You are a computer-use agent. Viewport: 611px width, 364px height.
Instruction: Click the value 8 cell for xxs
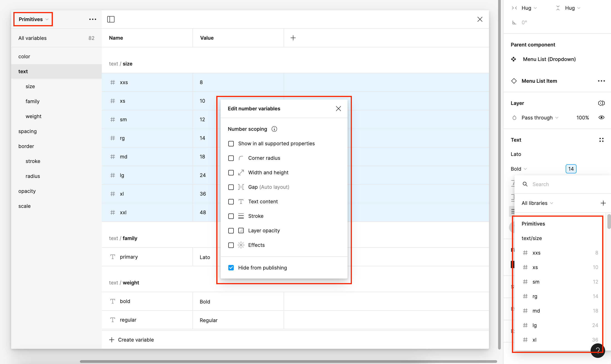(x=238, y=82)
